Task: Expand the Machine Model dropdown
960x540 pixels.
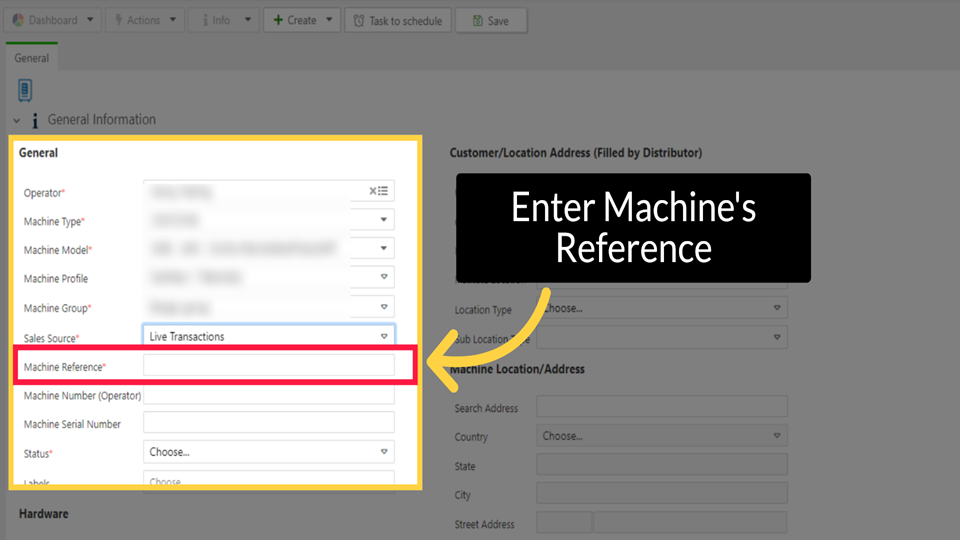Action: pos(383,249)
